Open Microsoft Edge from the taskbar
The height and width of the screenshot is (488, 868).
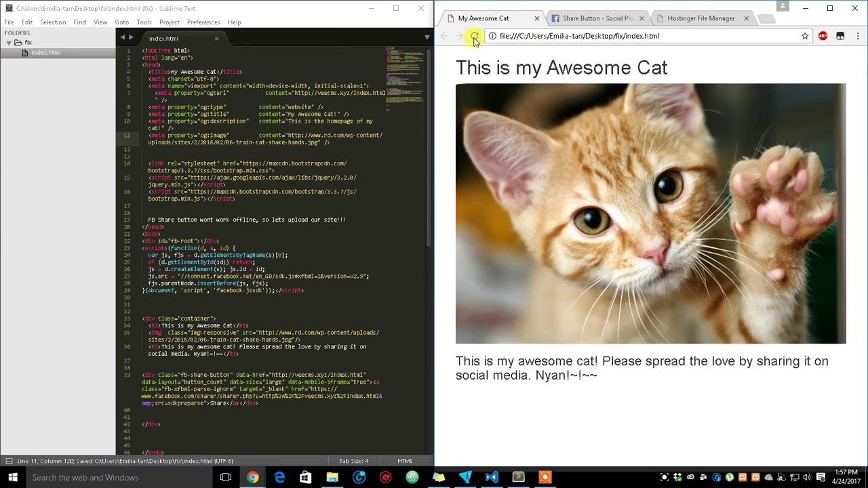pos(279,477)
